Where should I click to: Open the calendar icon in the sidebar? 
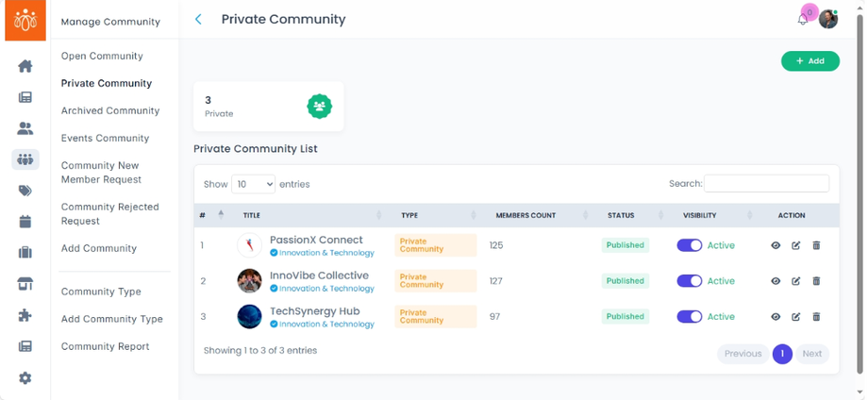click(x=25, y=222)
